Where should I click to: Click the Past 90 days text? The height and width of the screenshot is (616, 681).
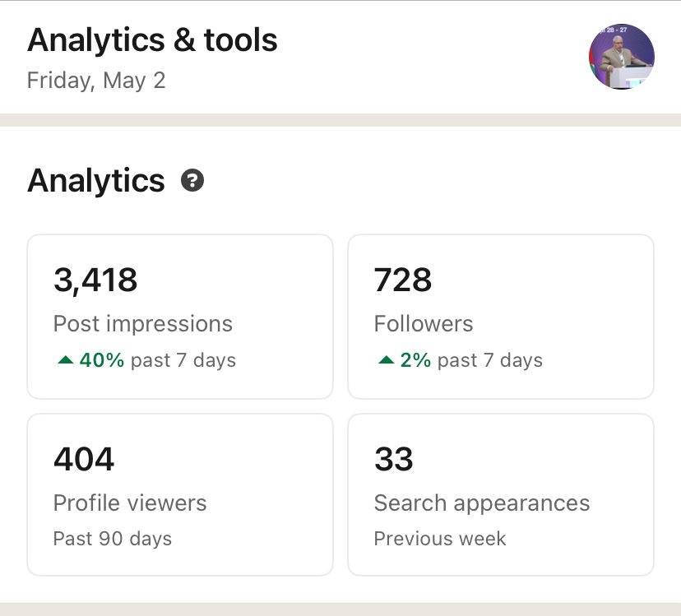113,539
